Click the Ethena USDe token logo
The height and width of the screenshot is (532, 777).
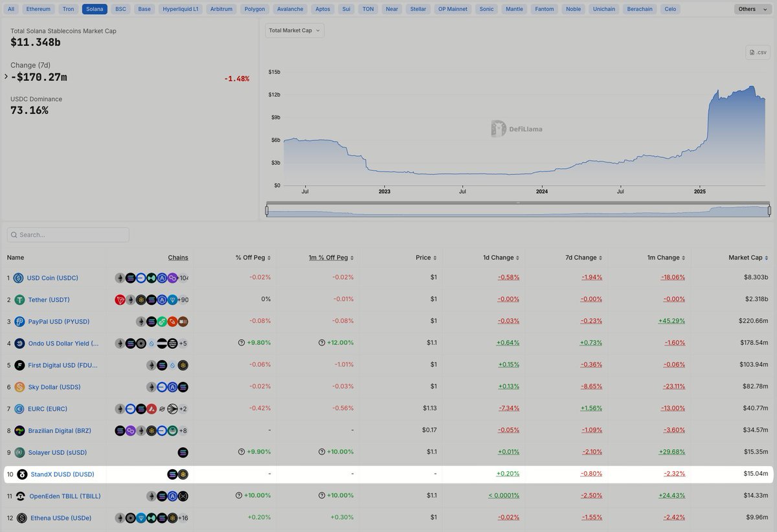pyautogui.click(x=21, y=518)
